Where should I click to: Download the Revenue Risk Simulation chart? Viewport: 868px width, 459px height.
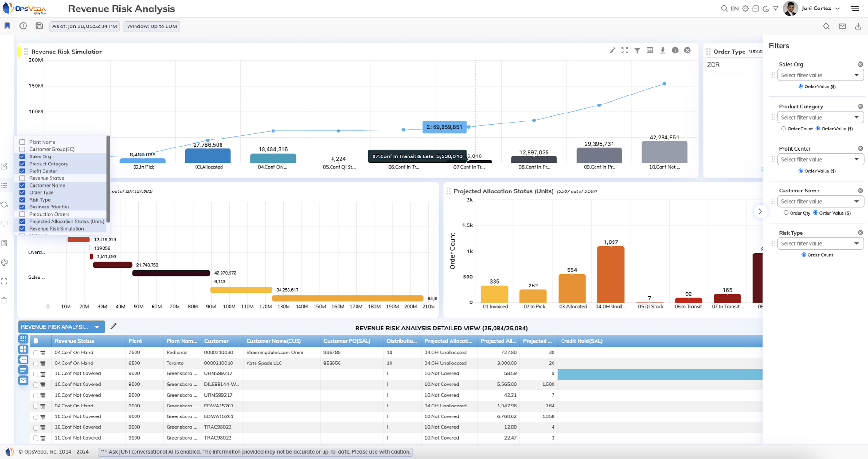point(663,50)
